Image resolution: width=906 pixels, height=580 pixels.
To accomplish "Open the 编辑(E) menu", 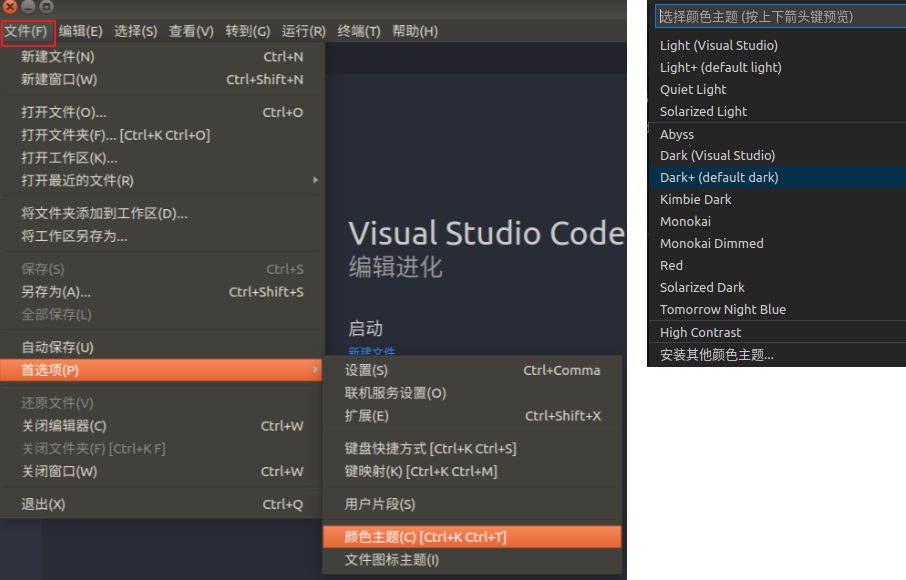I will click(80, 31).
